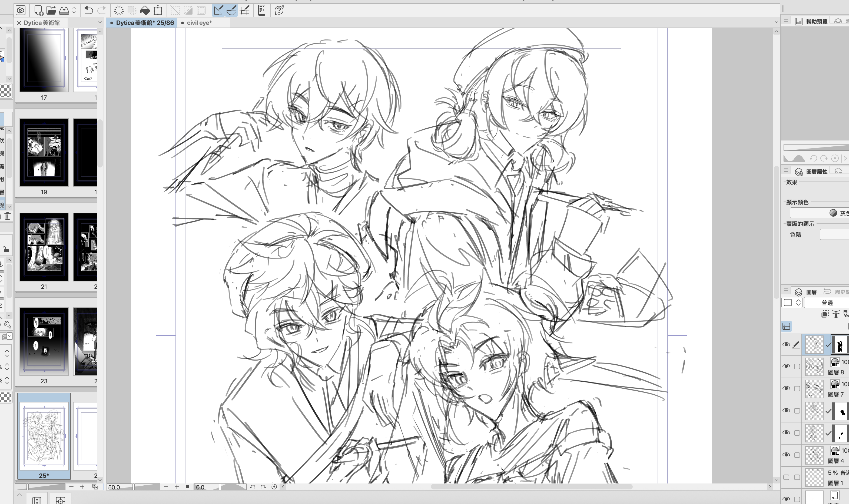The image size is (849, 504).
Task: Click the Open file folder icon
Action: pyautogui.click(x=51, y=10)
